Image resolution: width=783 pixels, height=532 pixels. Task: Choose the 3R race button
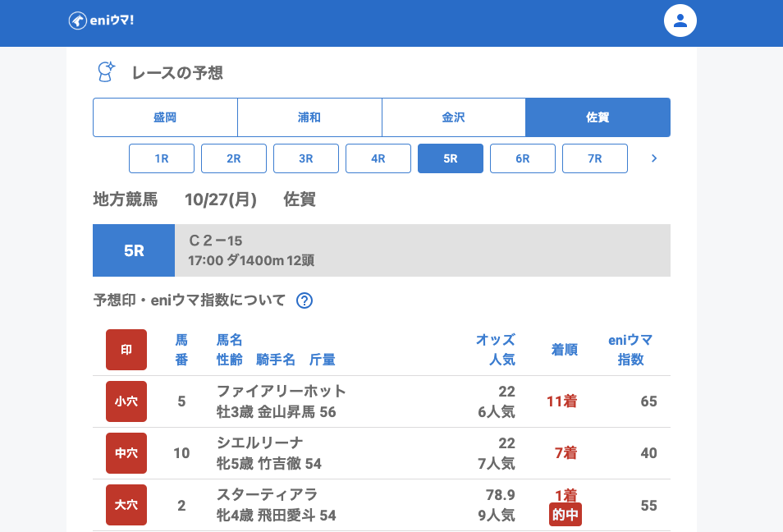(306, 158)
